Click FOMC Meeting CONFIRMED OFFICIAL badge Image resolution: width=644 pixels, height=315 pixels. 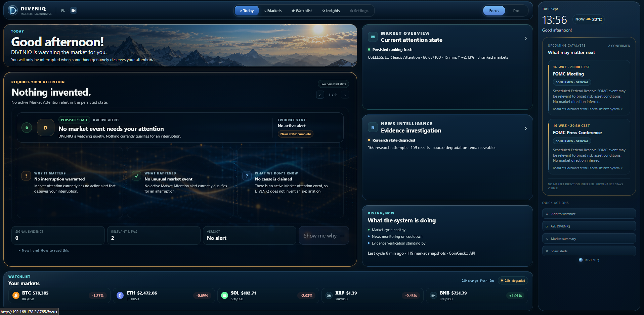(x=572, y=82)
